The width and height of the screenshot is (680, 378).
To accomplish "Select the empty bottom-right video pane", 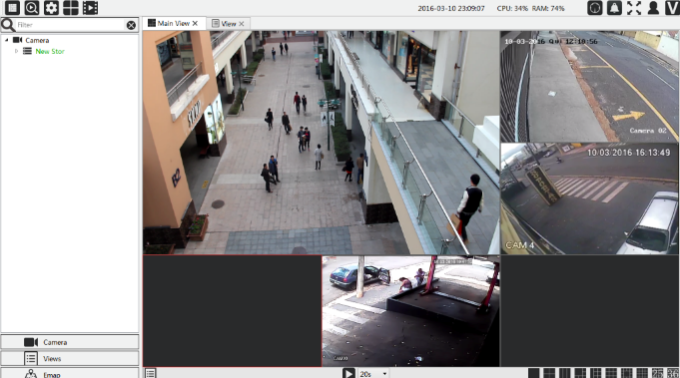I will (590, 311).
